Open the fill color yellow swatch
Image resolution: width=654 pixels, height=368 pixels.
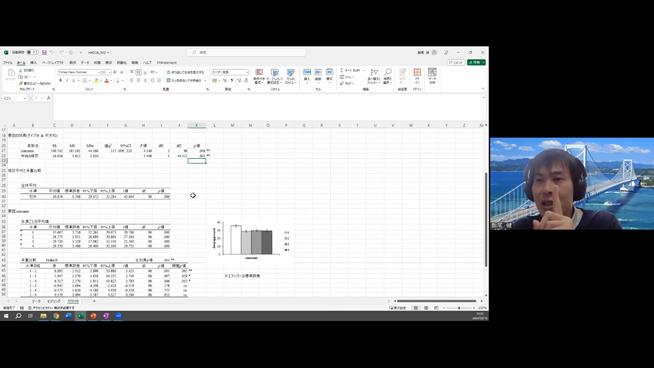tap(96, 81)
